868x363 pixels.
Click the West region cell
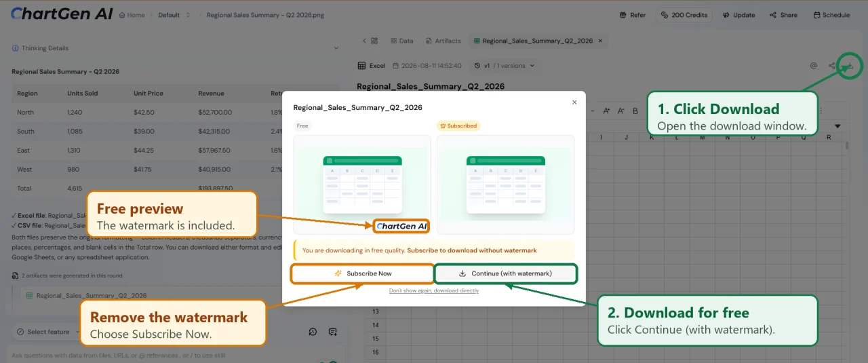(24, 170)
